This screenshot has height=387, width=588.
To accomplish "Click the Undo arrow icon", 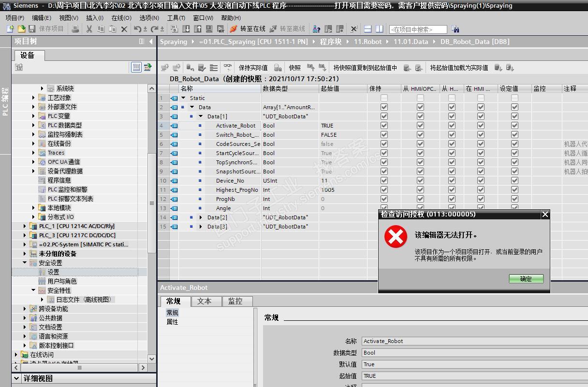I will (x=137, y=29).
